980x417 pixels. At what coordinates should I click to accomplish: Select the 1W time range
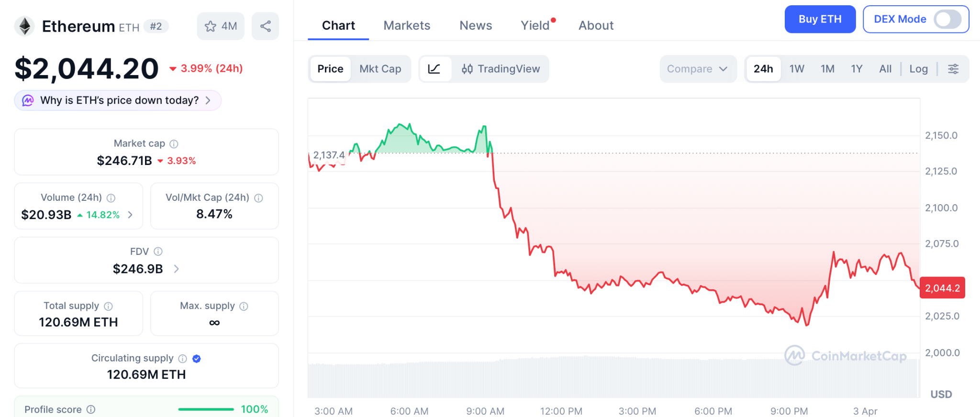click(797, 69)
